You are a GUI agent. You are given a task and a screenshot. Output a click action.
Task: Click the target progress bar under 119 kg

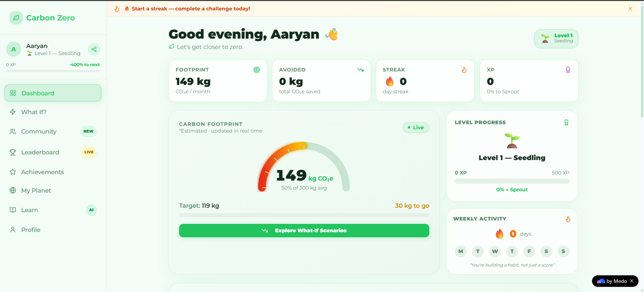tap(304, 215)
